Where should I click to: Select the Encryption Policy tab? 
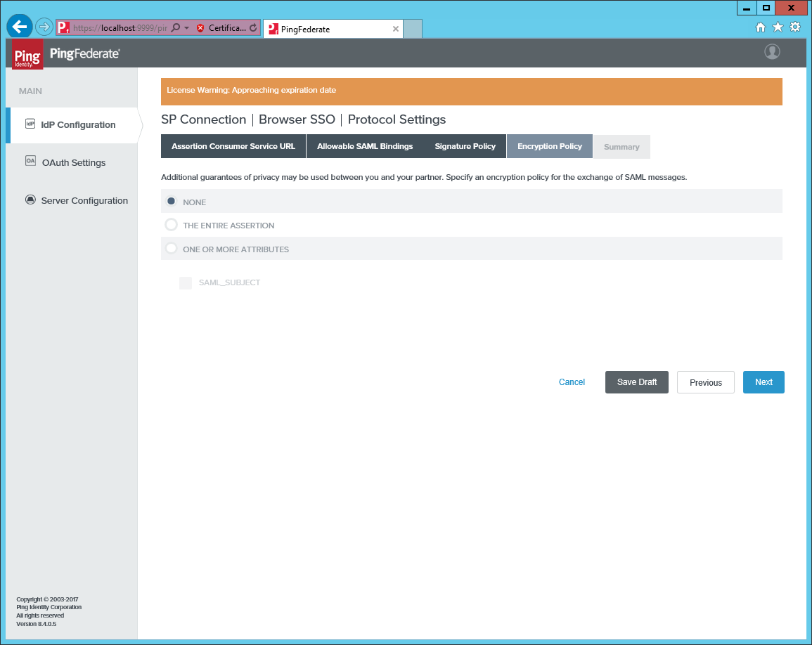[550, 147]
